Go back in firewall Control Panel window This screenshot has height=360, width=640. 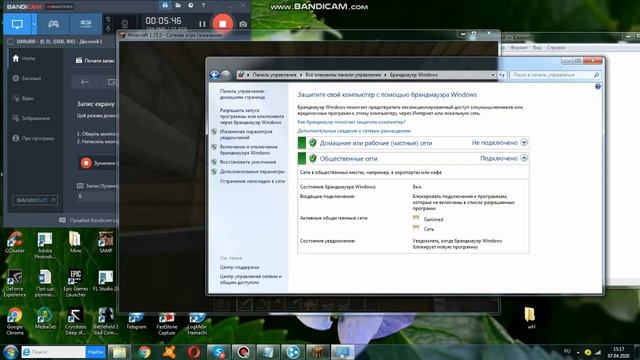214,75
